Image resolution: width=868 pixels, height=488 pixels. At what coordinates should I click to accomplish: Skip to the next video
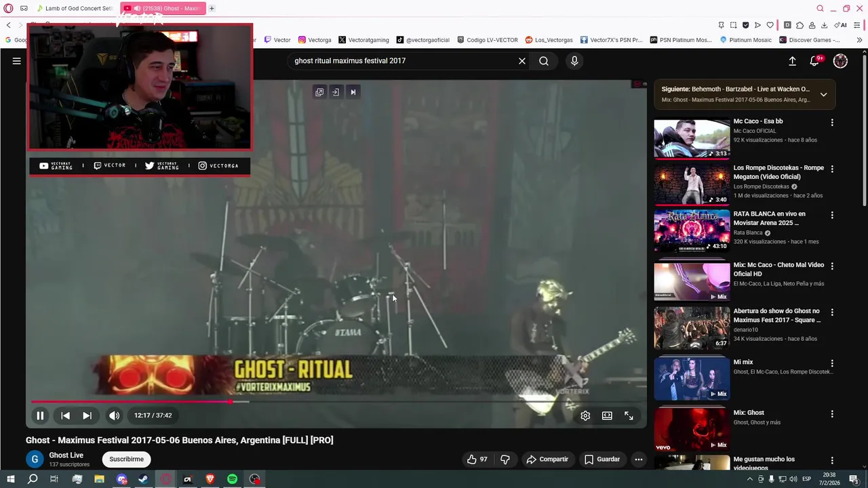tap(87, 415)
